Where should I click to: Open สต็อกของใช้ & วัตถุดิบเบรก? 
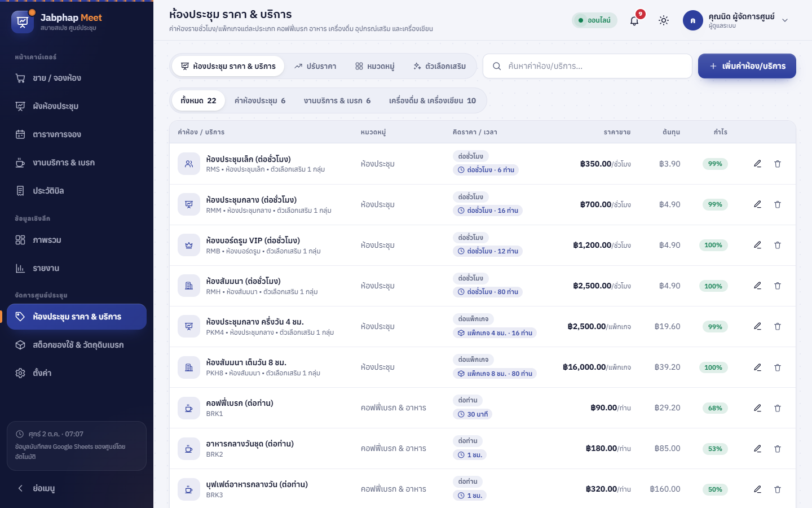pos(77,345)
